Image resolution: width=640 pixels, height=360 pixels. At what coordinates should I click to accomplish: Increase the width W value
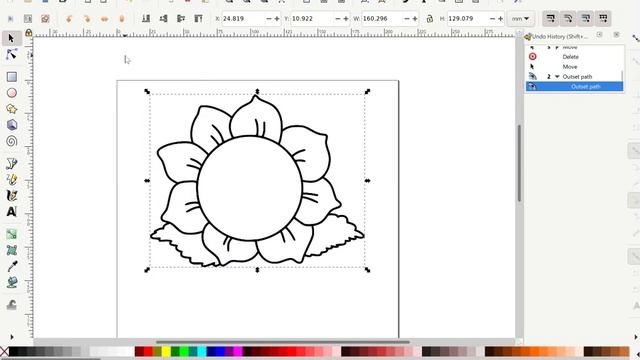pos(415,19)
